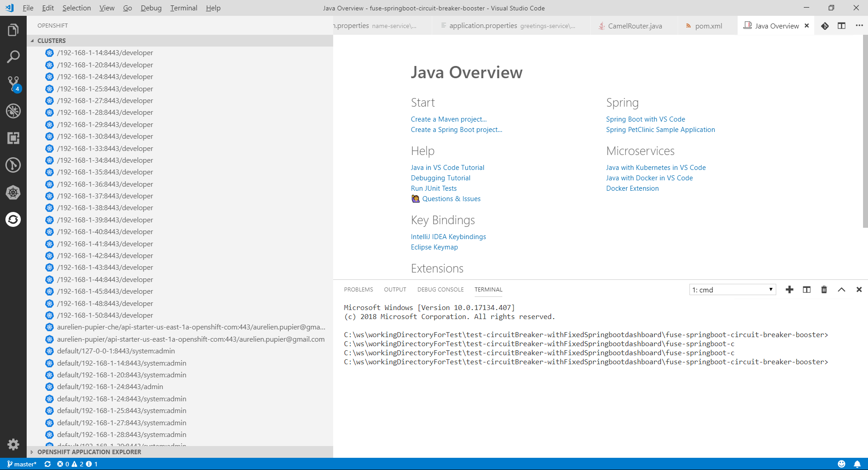Open errors and warnings count in status bar
Viewport: 868px width, 470px height.
click(77, 464)
